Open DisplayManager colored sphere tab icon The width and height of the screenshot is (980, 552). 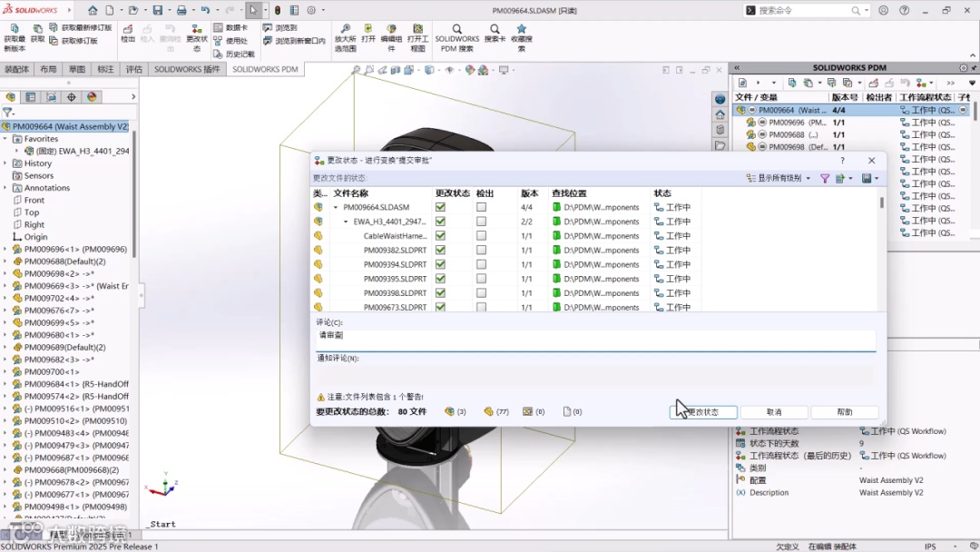(x=92, y=97)
